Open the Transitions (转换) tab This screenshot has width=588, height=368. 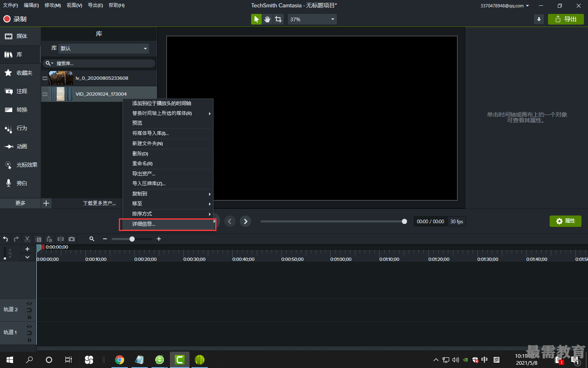click(20, 110)
